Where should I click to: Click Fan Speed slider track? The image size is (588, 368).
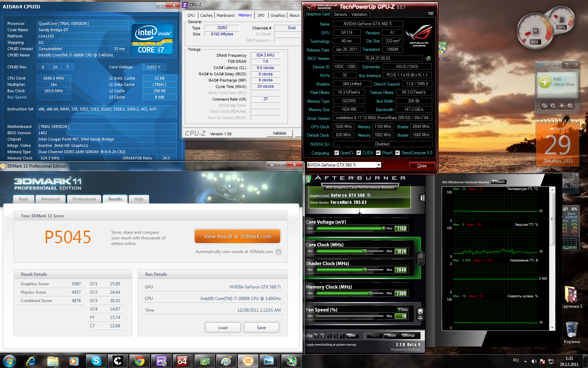click(x=350, y=316)
